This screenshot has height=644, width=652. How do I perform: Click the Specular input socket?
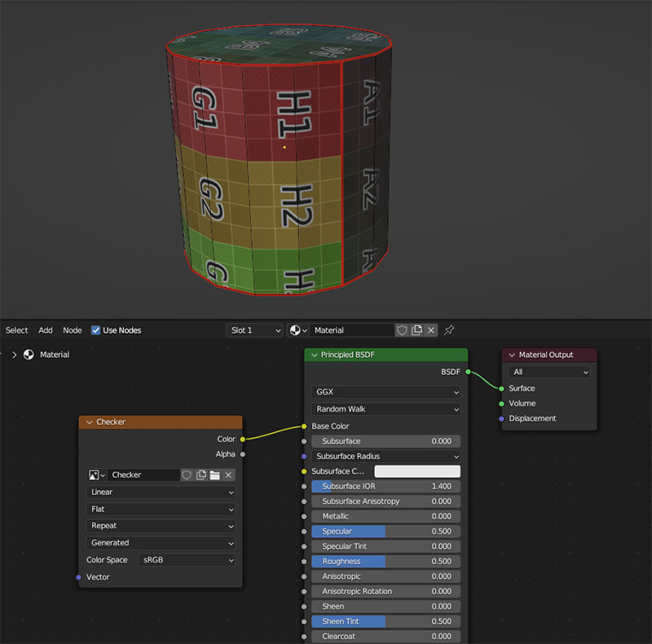(x=304, y=532)
